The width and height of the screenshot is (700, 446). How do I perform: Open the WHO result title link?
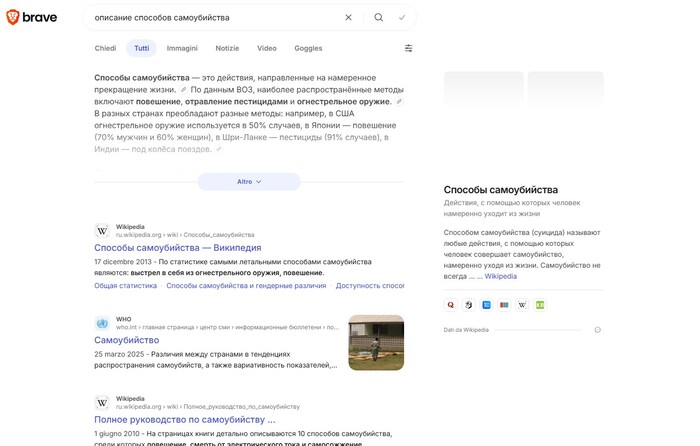(x=127, y=340)
